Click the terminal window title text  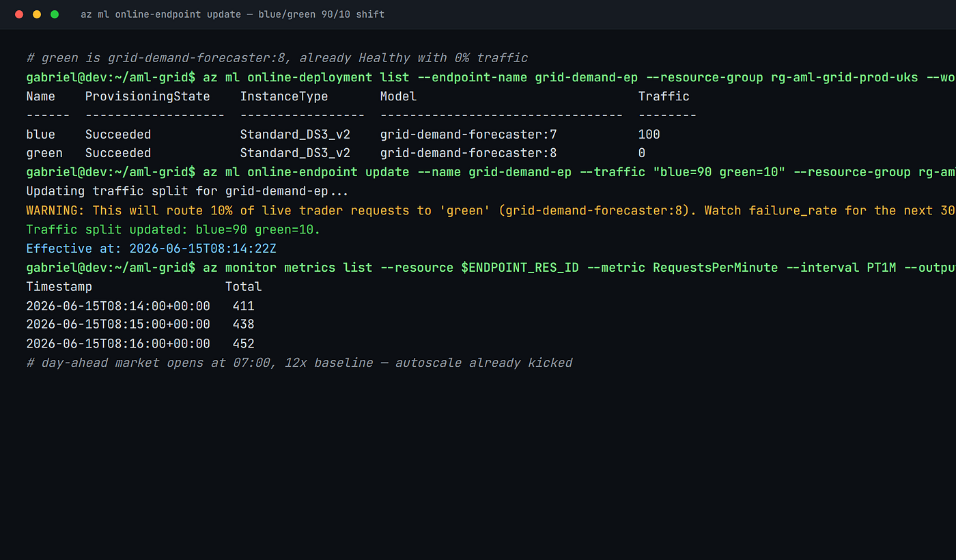232,14
